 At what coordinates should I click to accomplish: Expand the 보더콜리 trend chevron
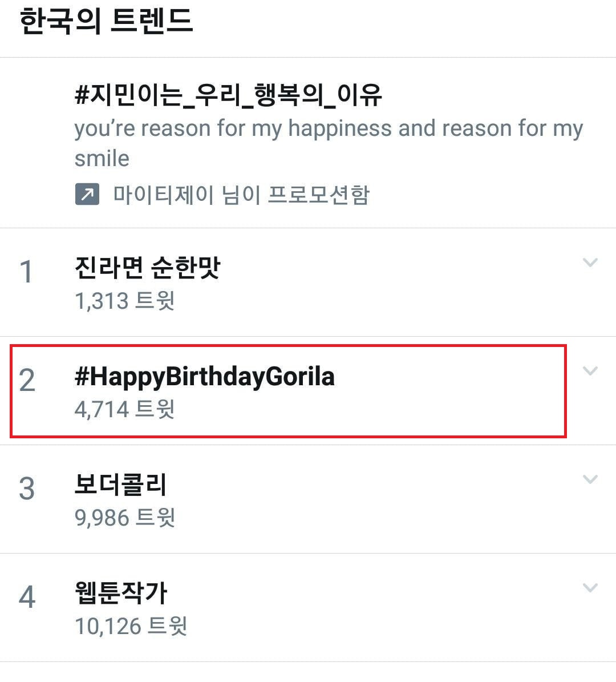pos(590,479)
